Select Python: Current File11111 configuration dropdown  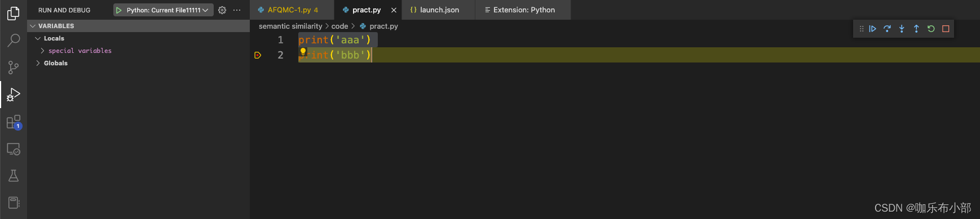point(164,10)
